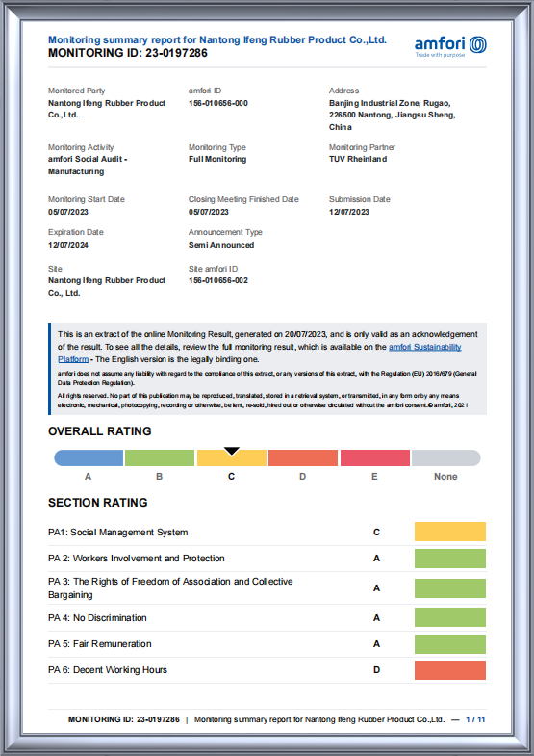Click the None label under rating bar
The width and height of the screenshot is (534, 756).
tap(445, 477)
